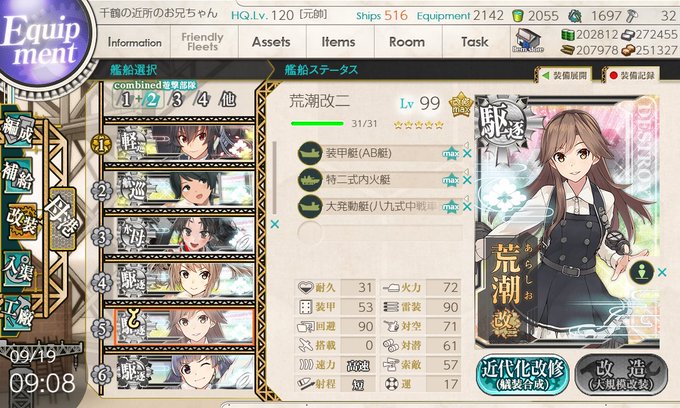Remove the reinforcement slot item on ship card
The width and height of the screenshot is (680, 408).
click(x=662, y=272)
